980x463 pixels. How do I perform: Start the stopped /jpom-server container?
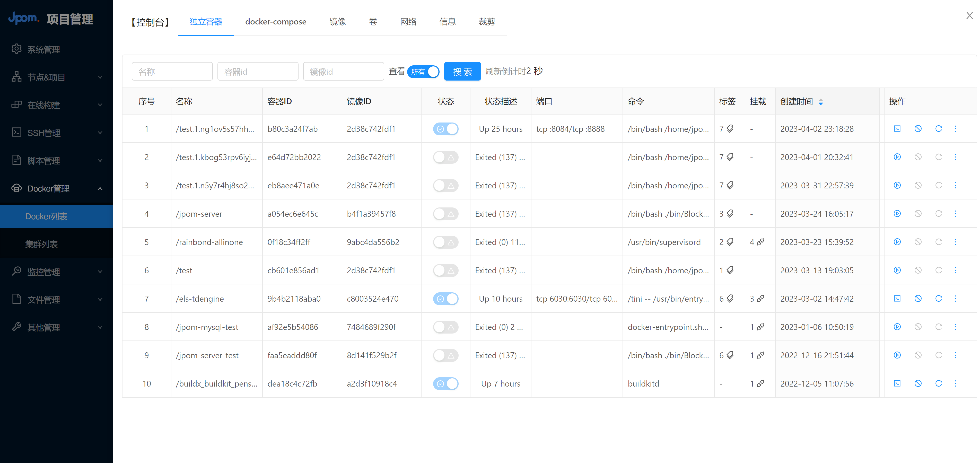pos(897,213)
